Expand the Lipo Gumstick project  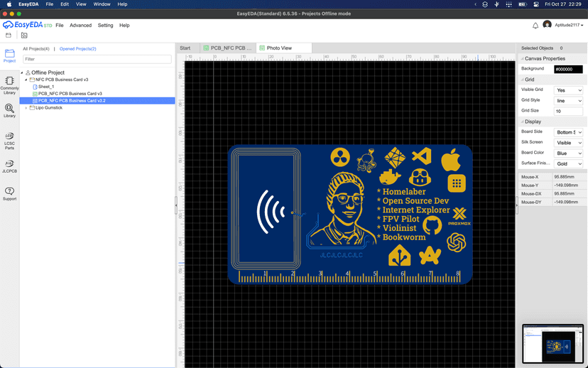[26, 108]
